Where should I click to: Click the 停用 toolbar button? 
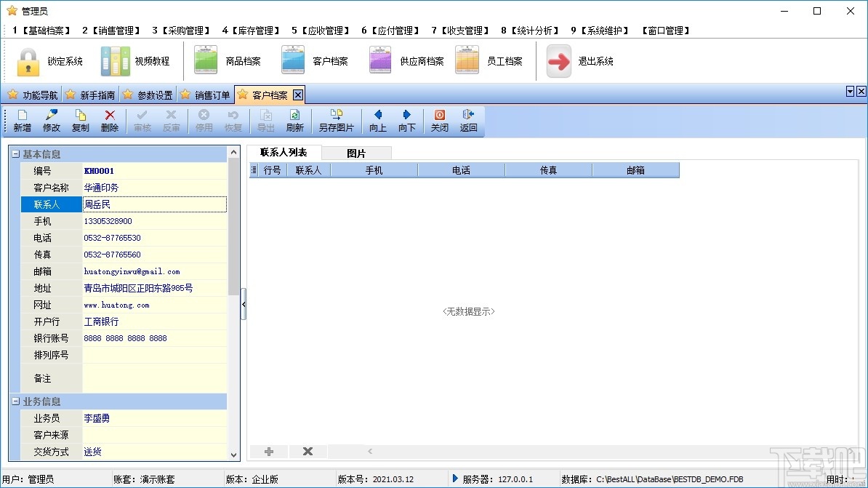(x=204, y=121)
